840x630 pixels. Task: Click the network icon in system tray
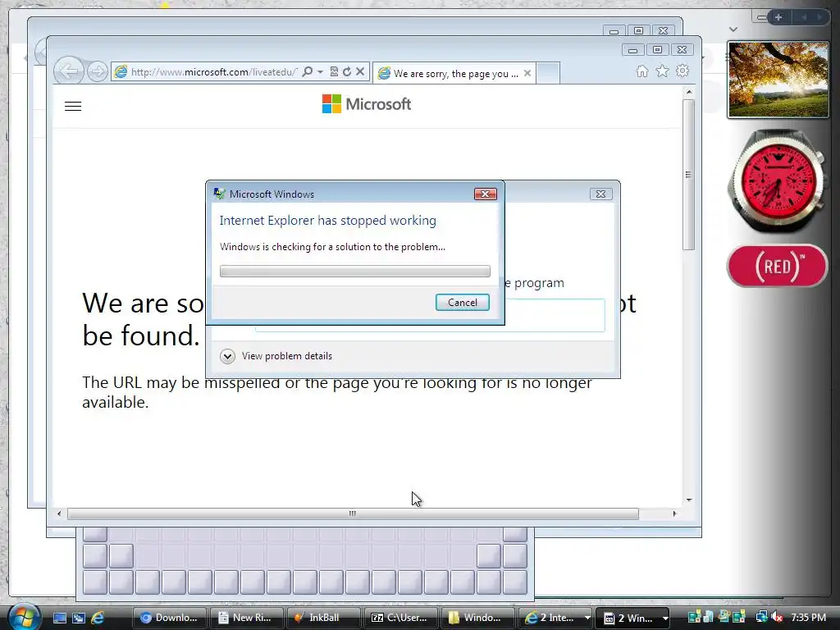[761, 618]
